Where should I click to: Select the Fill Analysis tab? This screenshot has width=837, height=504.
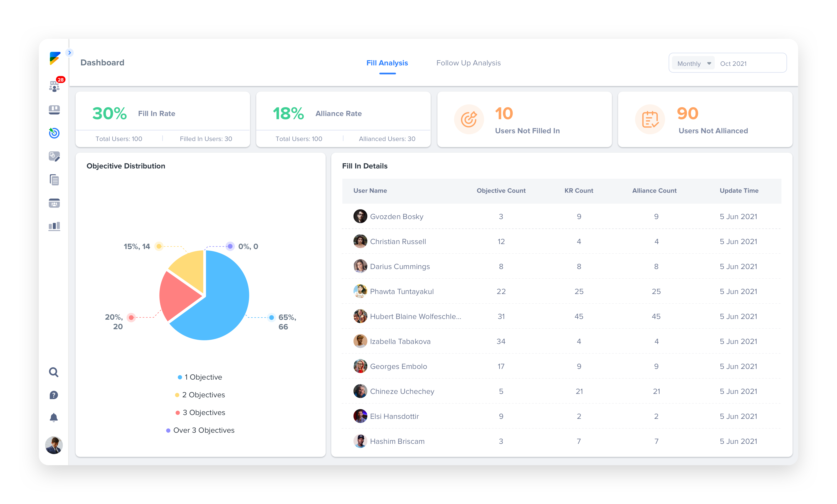click(387, 63)
